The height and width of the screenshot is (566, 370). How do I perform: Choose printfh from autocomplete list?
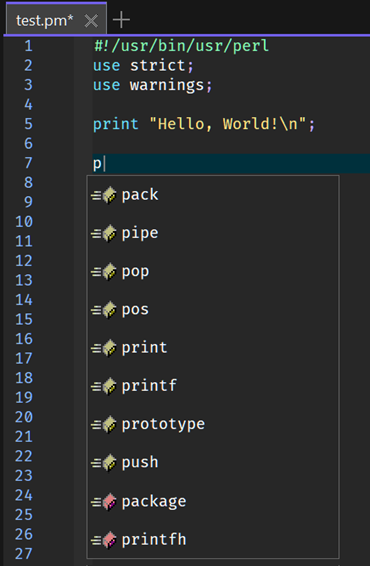click(213, 540)
